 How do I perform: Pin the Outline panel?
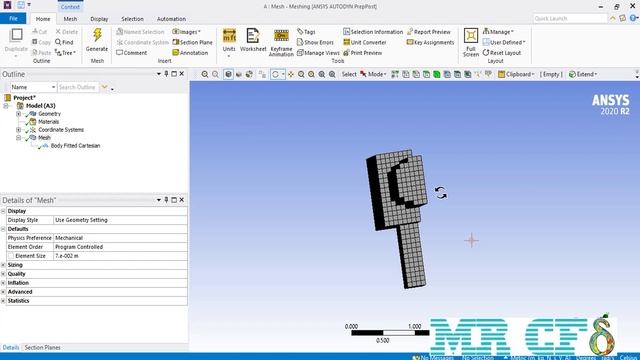166,74
